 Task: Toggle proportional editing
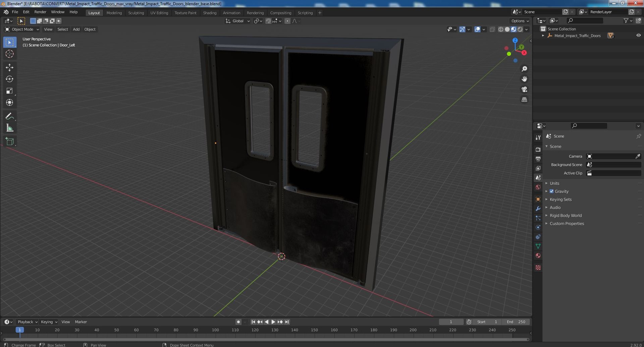coord(287,21)
